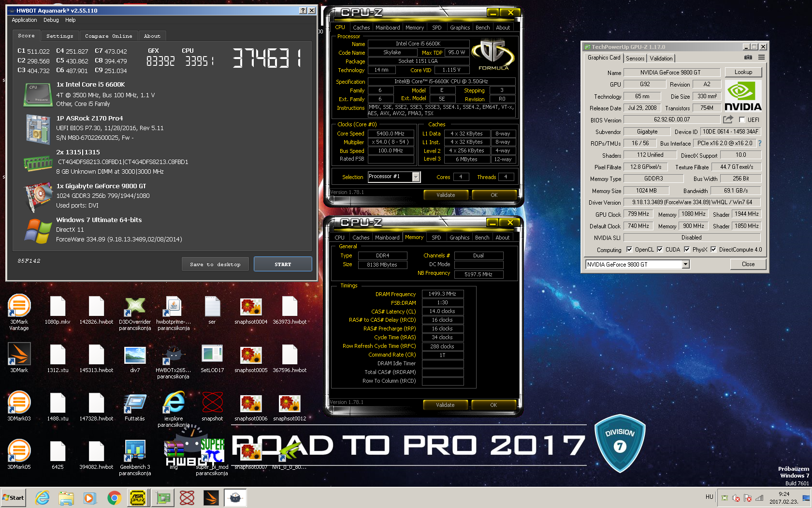The image size is (812, 508).
Task: Open the Windows Media Player taskbar icon
Action: point(90,497)
